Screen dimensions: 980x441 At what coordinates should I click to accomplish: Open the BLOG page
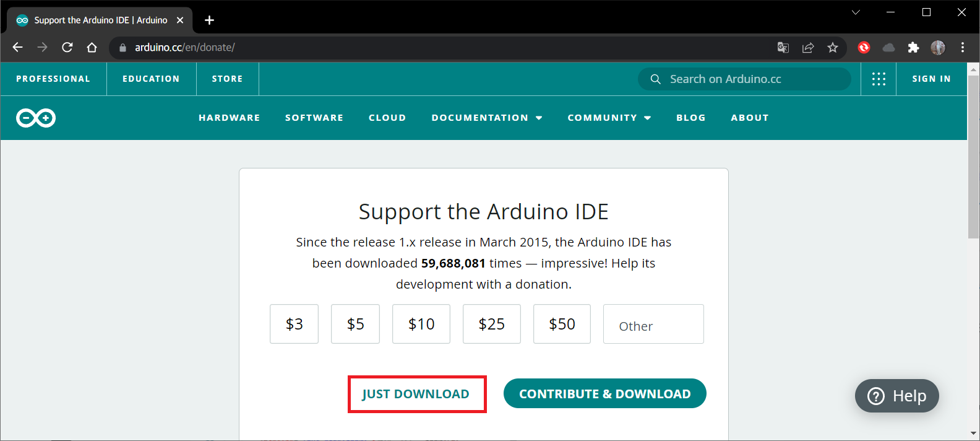691,118
